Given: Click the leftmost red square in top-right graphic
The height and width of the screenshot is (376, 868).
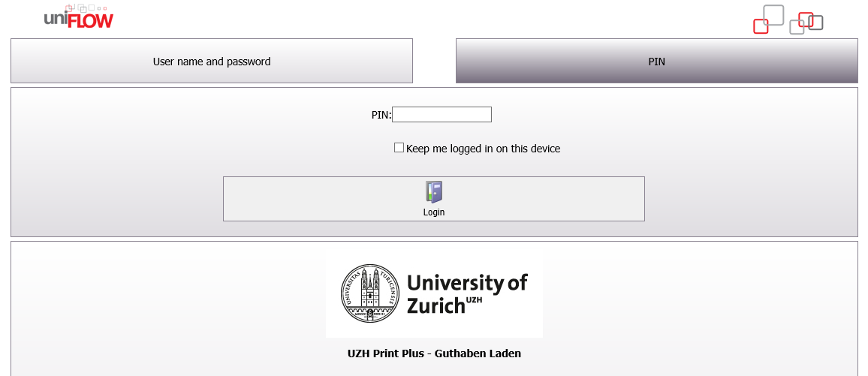Looking at the screenshot, I should pyautogui.click(x=761, y=26).
